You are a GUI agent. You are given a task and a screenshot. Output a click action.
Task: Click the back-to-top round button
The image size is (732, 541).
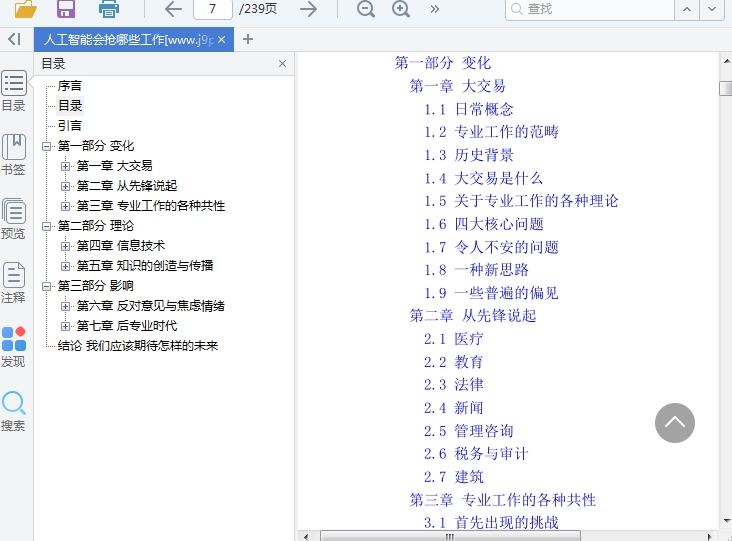pyautogui.click(x=675, y=423)
